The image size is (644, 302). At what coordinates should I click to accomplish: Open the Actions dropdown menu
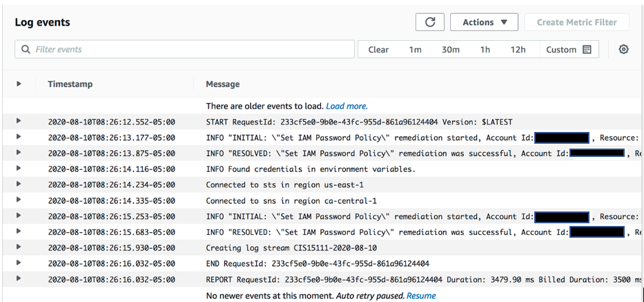484,22
